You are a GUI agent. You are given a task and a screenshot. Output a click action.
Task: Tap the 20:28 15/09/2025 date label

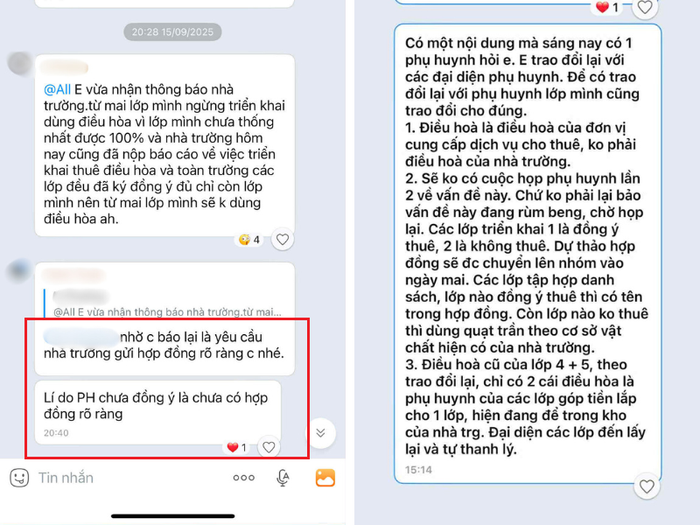click(173, 32)
